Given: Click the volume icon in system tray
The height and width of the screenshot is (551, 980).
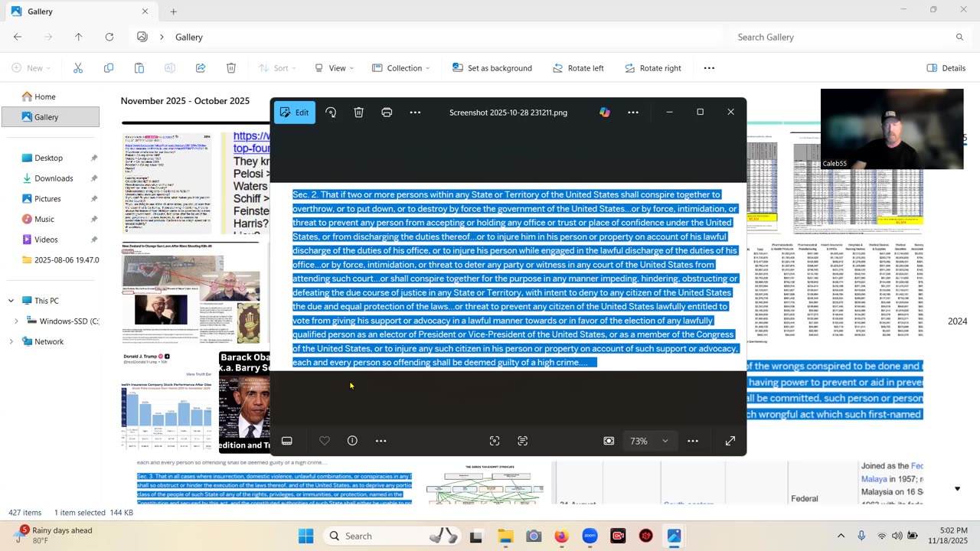Looking at the screenshot, I should pos(897,536).
